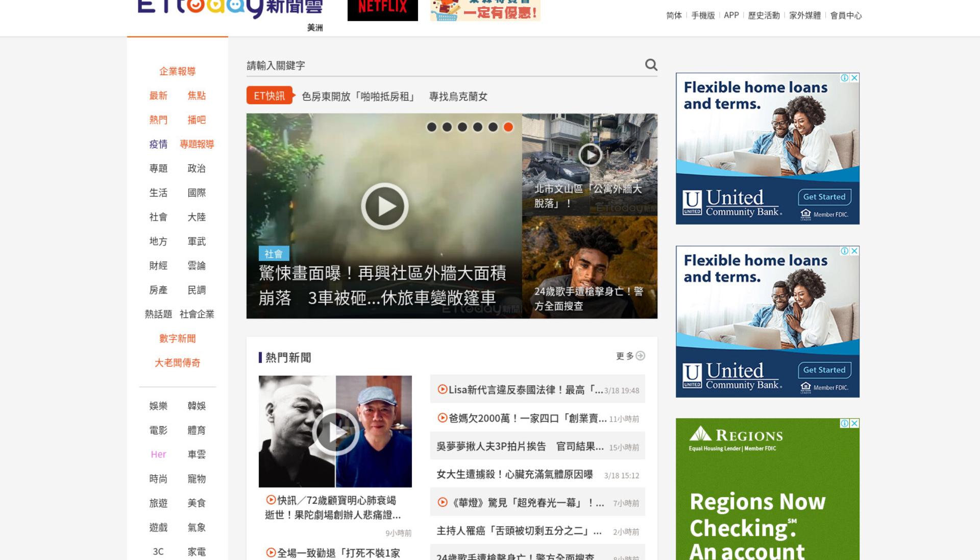Play the 北市文山區 公寓外牆 video
Screen dimensions: 980x560
point(590,155)
